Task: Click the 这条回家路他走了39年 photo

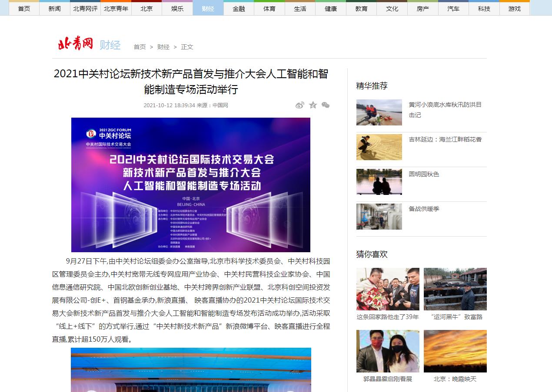Action: click(388, 289)
